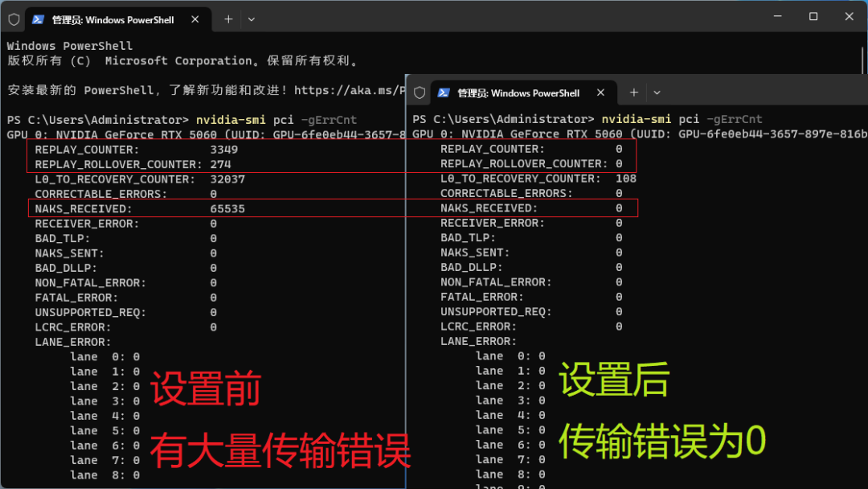Click the 'LANE_ERROR:' label in the front window
The image size is (868, 489).
coord(478,342)
